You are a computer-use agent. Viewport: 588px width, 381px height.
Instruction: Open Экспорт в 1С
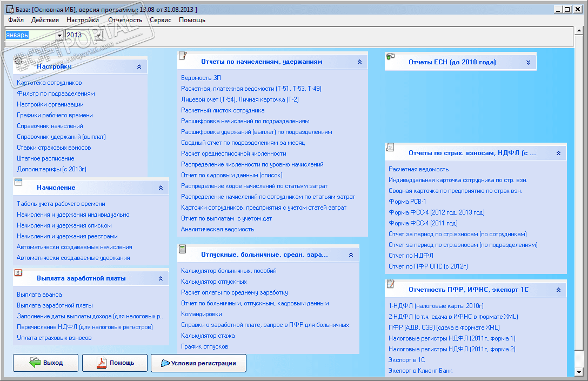click(x=407, y=359)
